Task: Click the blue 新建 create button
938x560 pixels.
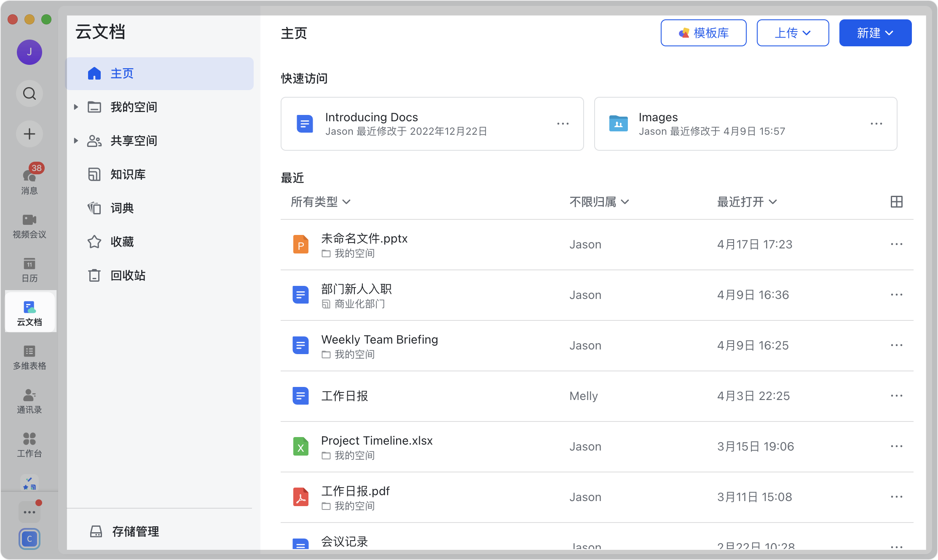Action: [x=875, y=32]
